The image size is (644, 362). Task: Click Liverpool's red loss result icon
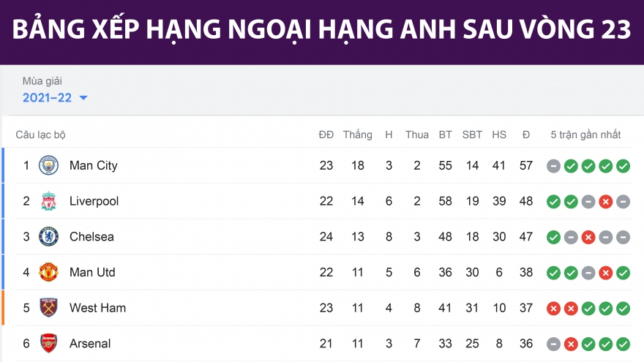point(605,202)
